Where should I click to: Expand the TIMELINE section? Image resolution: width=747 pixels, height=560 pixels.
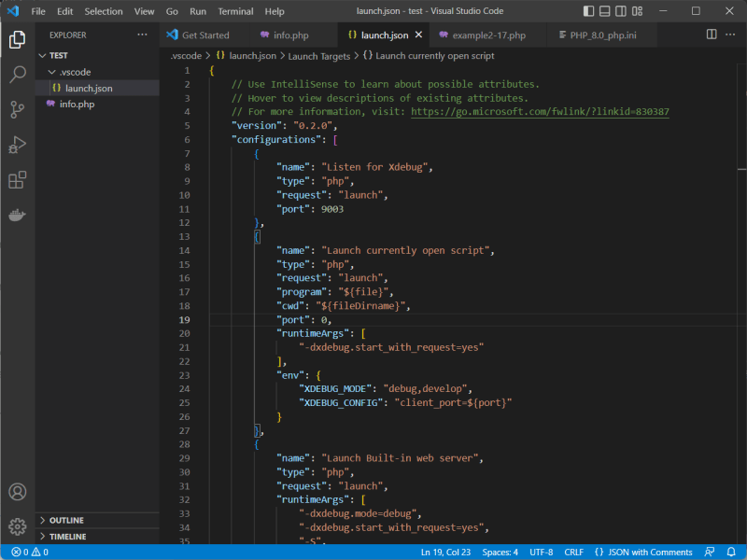coord(98,536)
